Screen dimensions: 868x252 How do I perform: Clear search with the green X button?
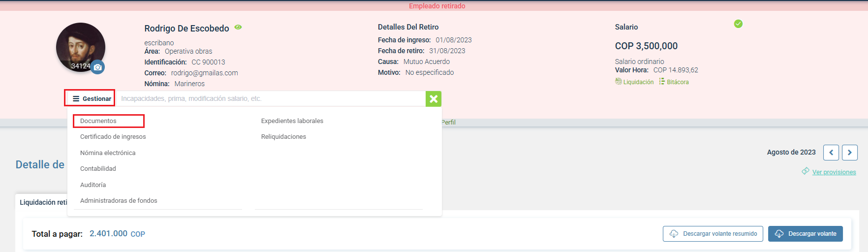coord(434,99)
